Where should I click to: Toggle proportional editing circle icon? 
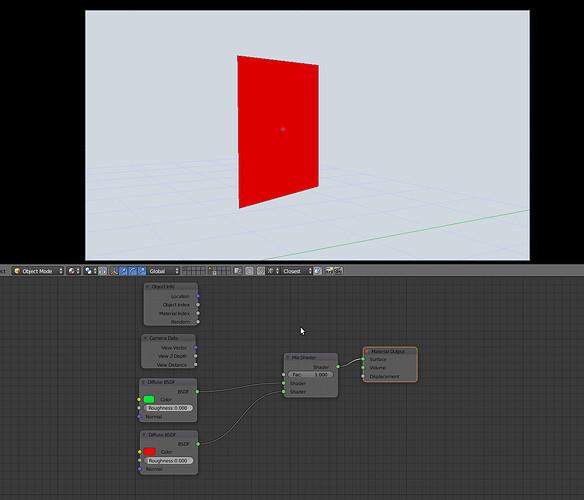tap(249, 271)
